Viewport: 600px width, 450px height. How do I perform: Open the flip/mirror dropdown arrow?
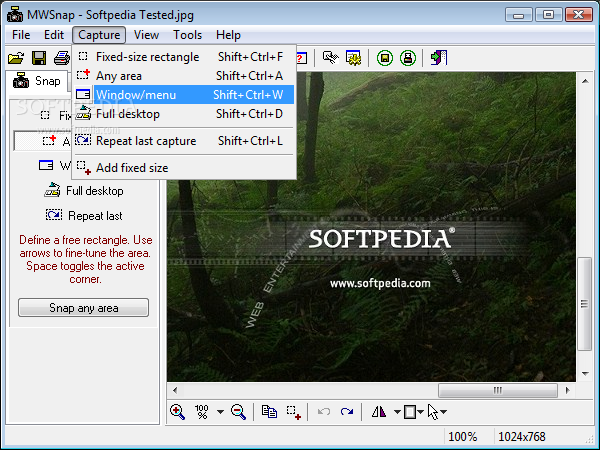click(397, 412)
